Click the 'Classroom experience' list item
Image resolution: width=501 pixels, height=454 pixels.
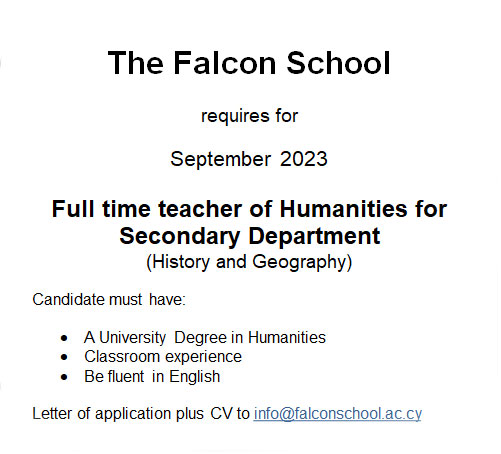tap(163, 357)
